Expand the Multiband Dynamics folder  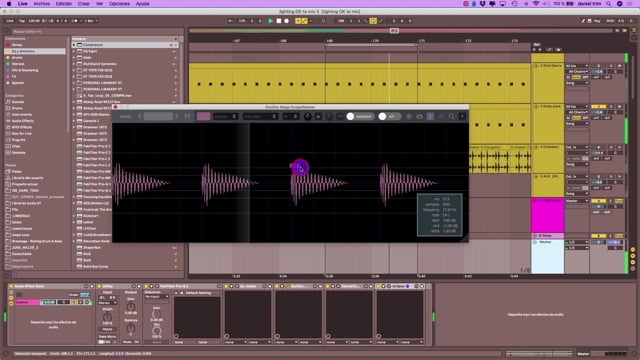click(74, 64)
